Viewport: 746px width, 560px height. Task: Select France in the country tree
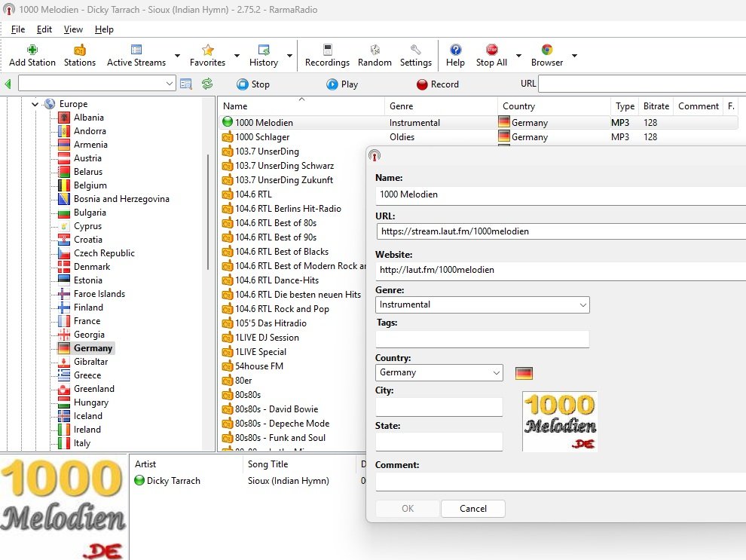[x=87, y=321]
